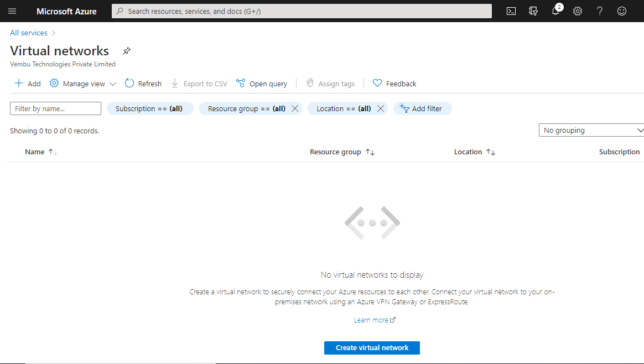Click 'Vembu Technologies Private Limited' text

click(x=63, y=64)
